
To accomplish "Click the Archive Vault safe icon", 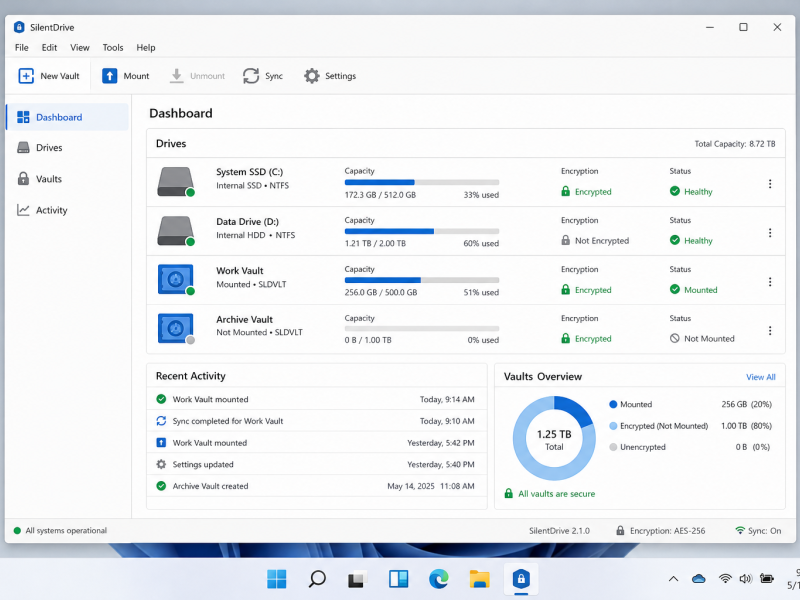I will tap(176, 329).
